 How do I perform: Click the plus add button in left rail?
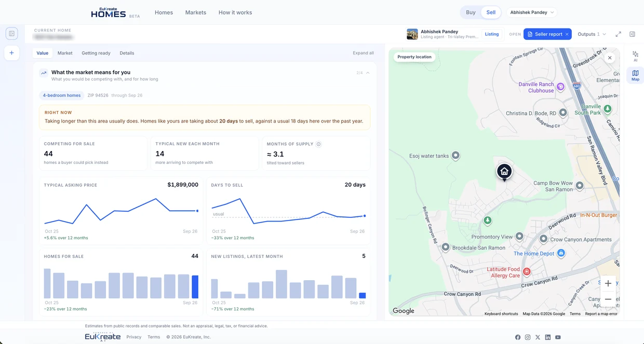point(11,53)
